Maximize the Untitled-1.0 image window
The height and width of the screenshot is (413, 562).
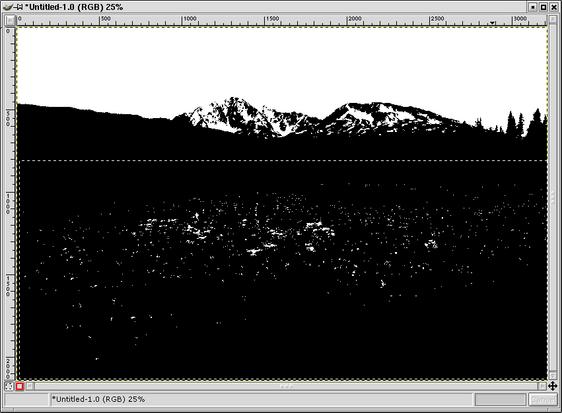tap(543, 7)
